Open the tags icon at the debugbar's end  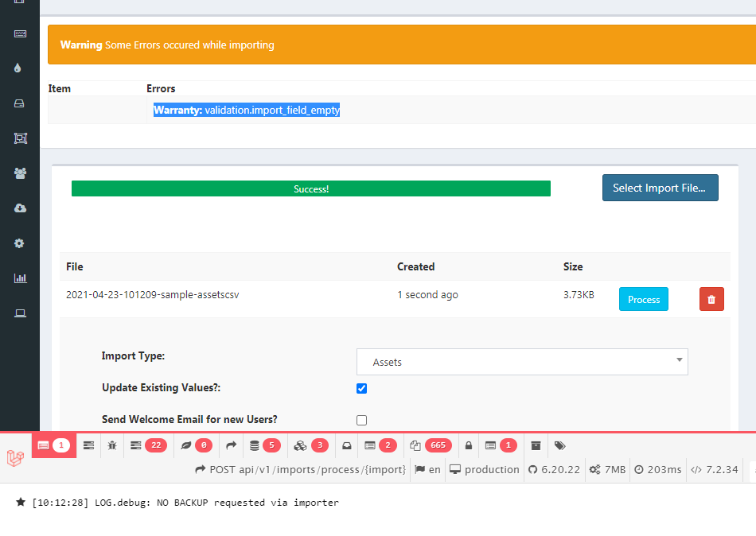pyautogui.click(x=559, y=445)
